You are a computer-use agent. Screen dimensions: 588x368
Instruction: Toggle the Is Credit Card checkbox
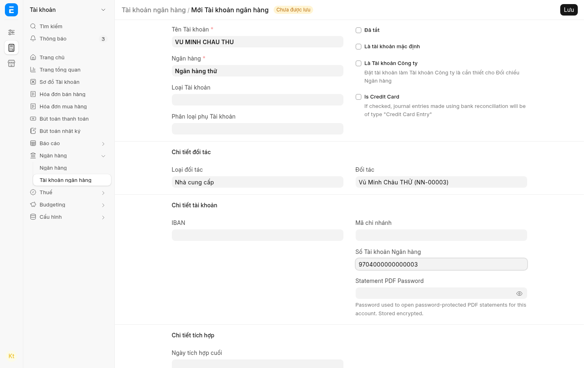click(x=359, y=97)
